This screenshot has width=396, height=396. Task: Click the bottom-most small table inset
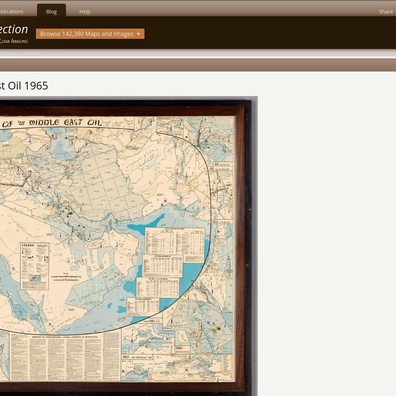[x=143, y=306]
